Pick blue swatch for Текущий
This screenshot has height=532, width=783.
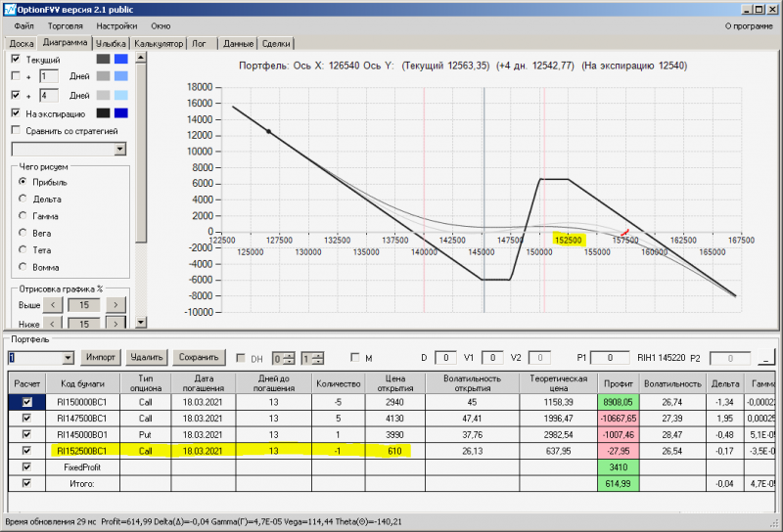click(x=121, y=59)
